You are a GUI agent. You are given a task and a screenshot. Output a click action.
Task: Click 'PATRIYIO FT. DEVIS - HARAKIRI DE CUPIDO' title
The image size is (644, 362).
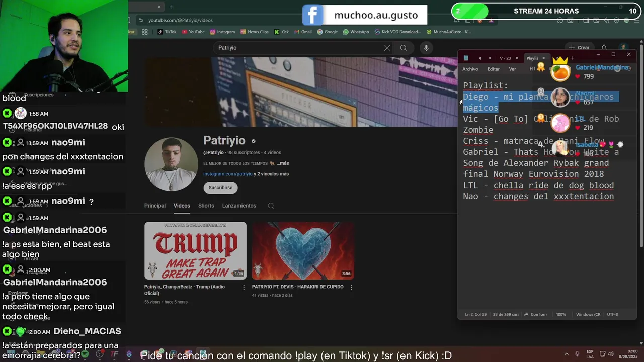coord(298,287)
